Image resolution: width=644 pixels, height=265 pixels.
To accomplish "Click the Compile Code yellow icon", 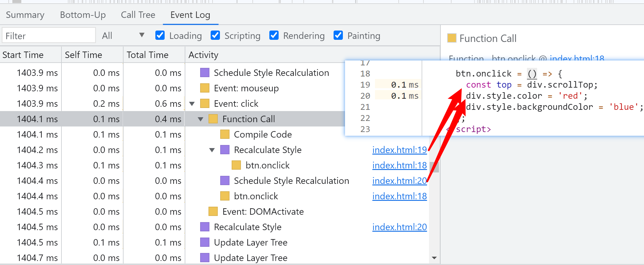I will tap(225, 135).
